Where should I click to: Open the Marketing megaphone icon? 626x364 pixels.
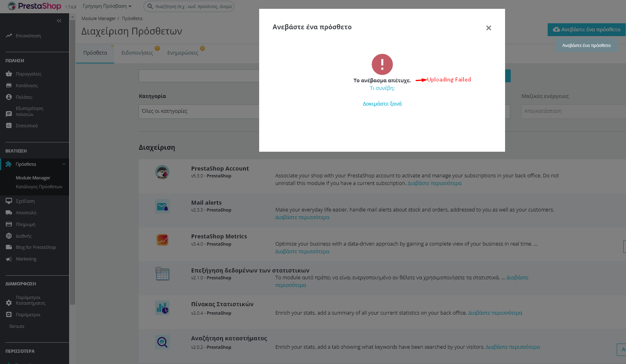click(9, 258)
